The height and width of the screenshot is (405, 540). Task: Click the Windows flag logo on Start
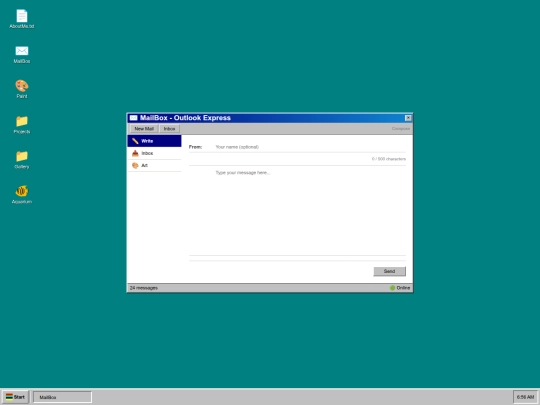pyautogui.click(x=9, y=397)
